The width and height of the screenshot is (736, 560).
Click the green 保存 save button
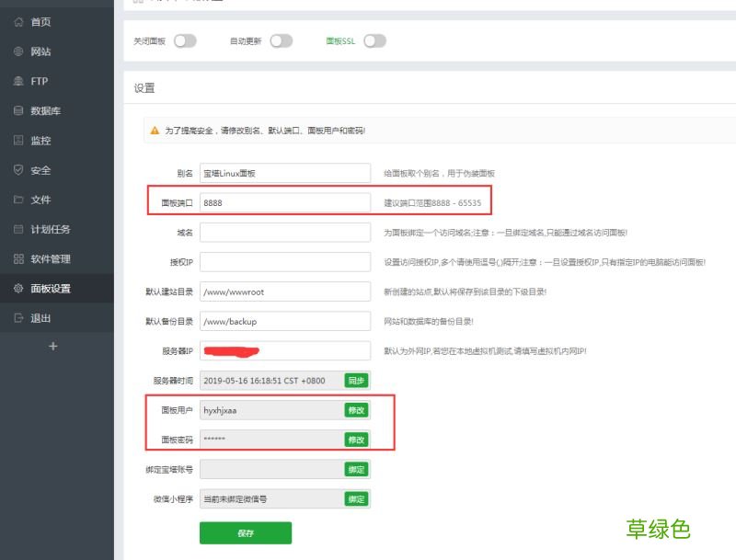coord(245,532)
